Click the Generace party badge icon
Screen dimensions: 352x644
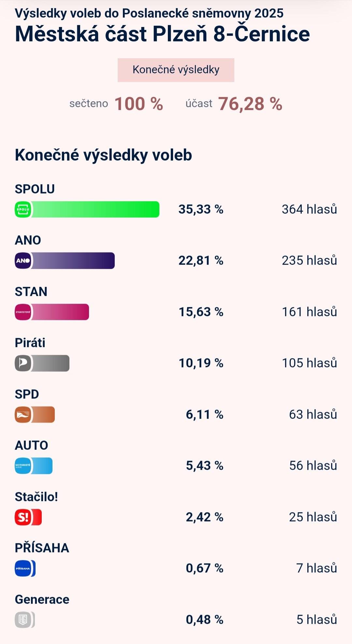pos(23,619)
